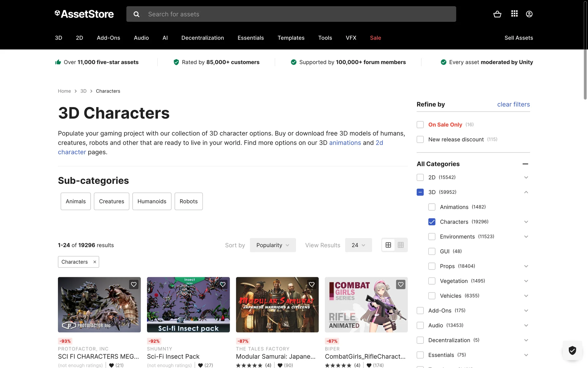Open the Sale menu item
The height and width of the screenshot is (368, 588).
pos(375,38)
